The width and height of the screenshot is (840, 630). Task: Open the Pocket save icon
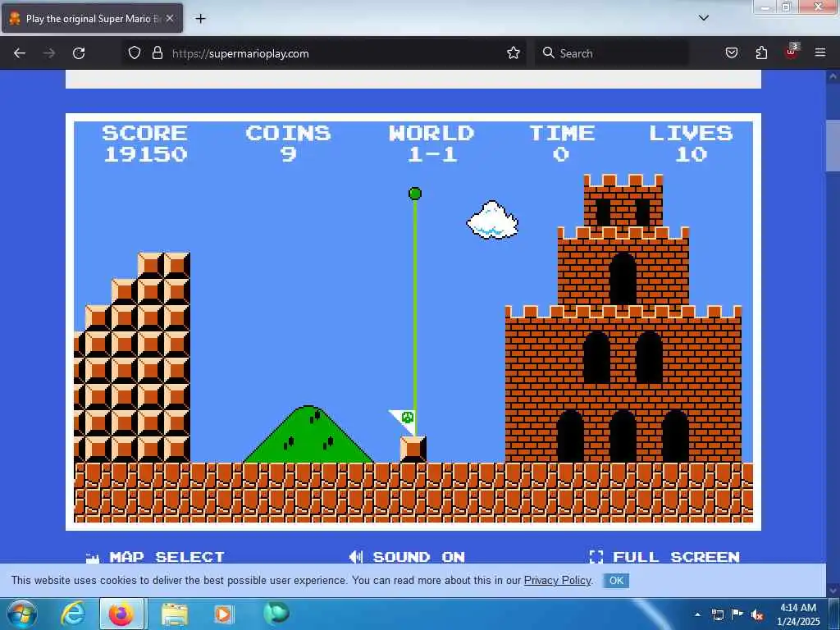732,53
